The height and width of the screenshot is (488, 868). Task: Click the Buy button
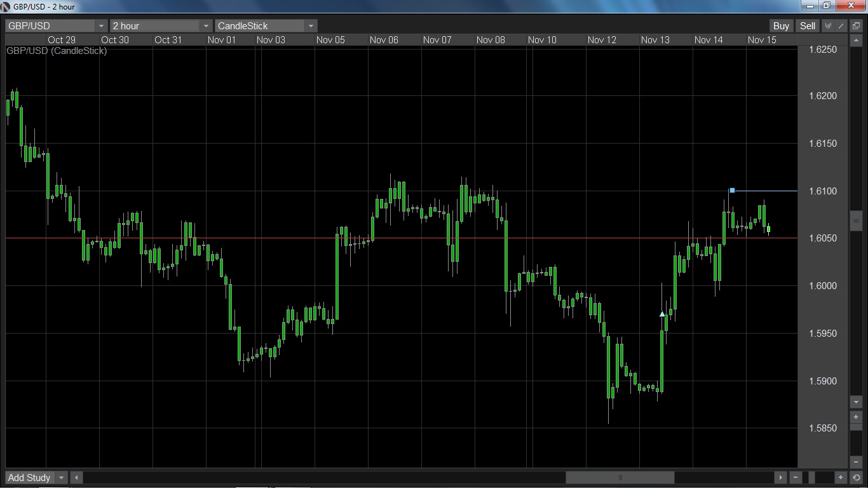781,25
